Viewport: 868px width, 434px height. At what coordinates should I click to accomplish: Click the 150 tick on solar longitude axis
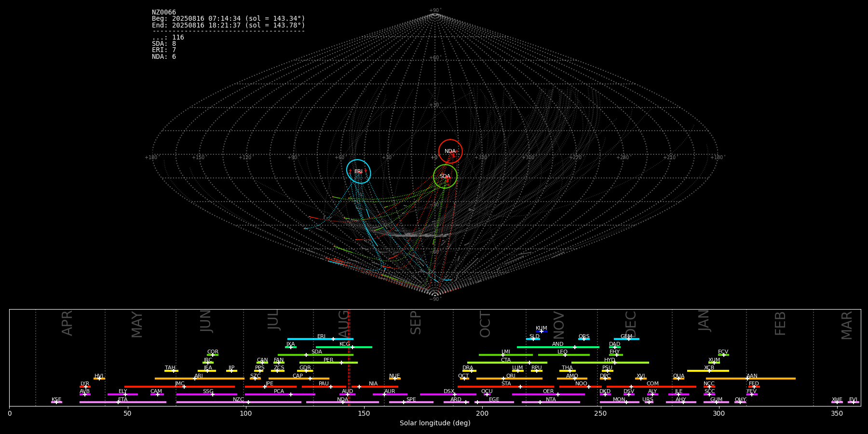pos(364,413)
